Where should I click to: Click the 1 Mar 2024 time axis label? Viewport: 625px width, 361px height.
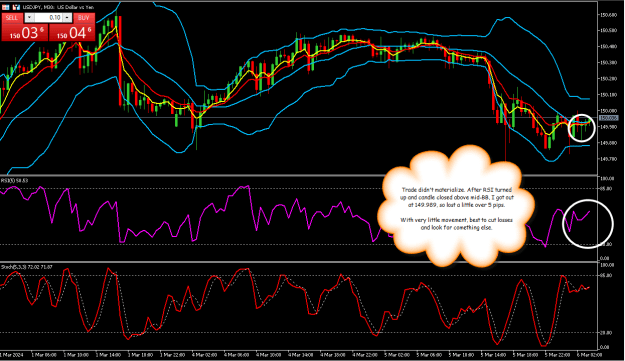click(12, 355)
